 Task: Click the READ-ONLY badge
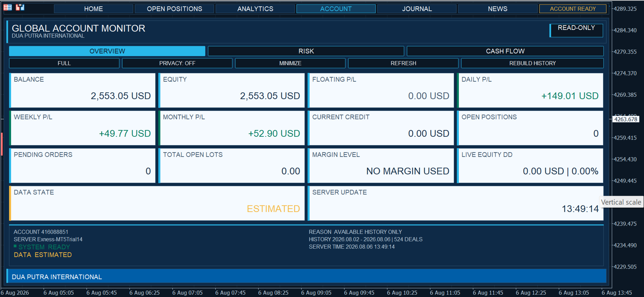(x=576, y=30)
